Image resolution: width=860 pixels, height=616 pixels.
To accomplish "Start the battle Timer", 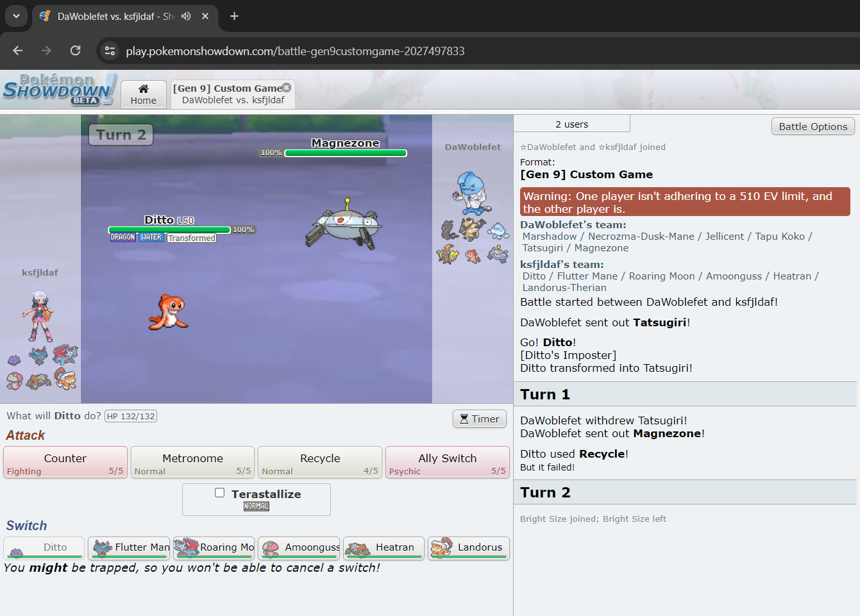I will click(480, 419).
